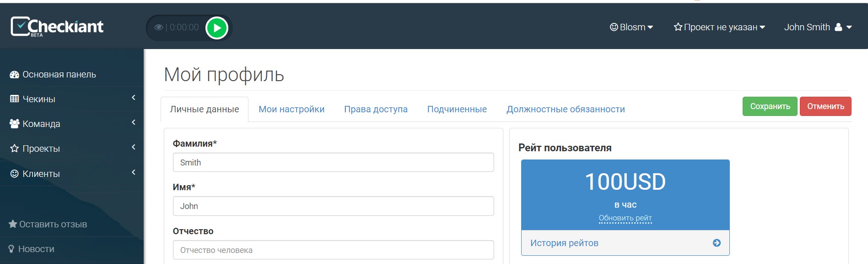868x264 pixels.
Task: Open the Blosm company dropdown
Action: click(631, 27)
